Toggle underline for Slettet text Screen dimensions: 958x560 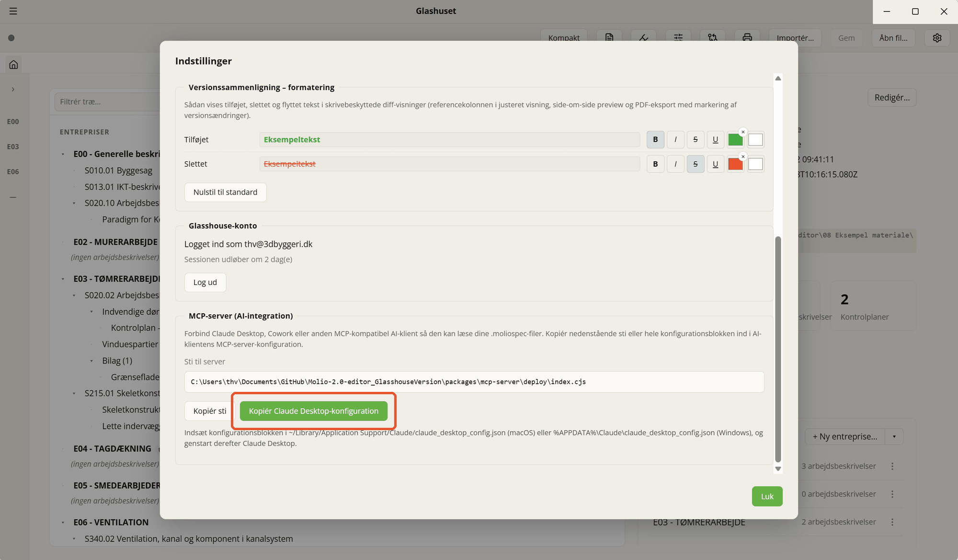pyautogui.click(x=716, y=164)
